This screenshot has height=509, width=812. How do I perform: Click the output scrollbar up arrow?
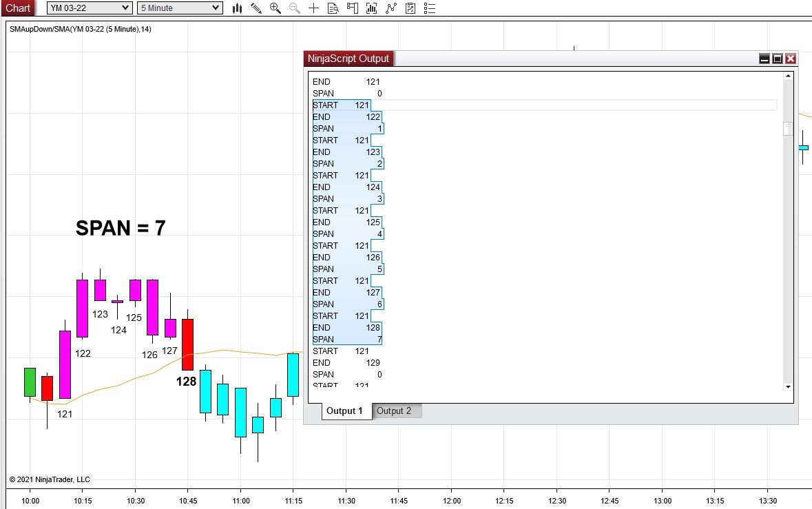788,76
